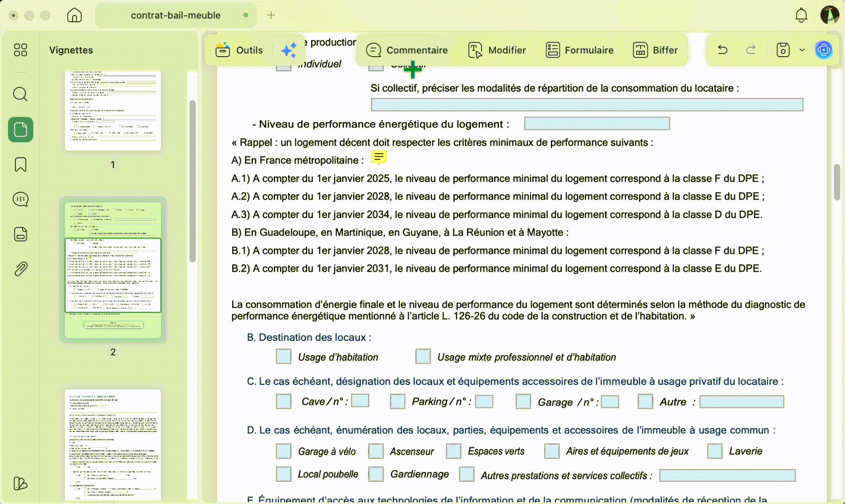This screenshot has height=504, width=845.
Task: Expand the save options arrow
Action: pos(802,50)
